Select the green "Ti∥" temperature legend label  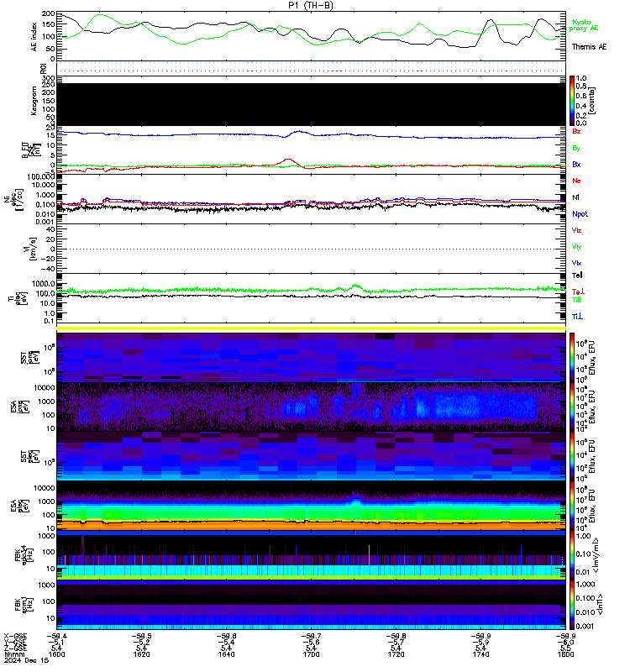tap(576, 300)
